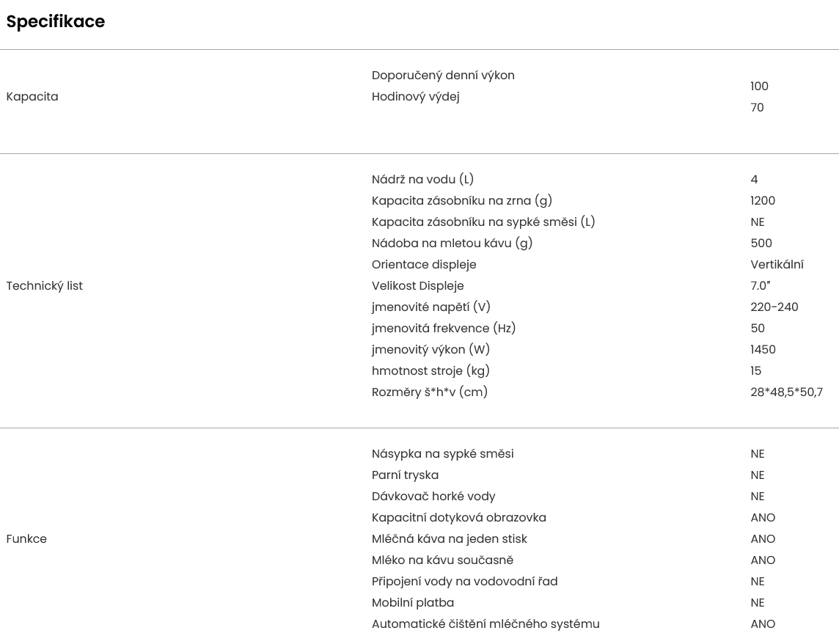Click the Doporučený denní výkon row label
The height and width of the screenshot is (644, 839).
443,76
